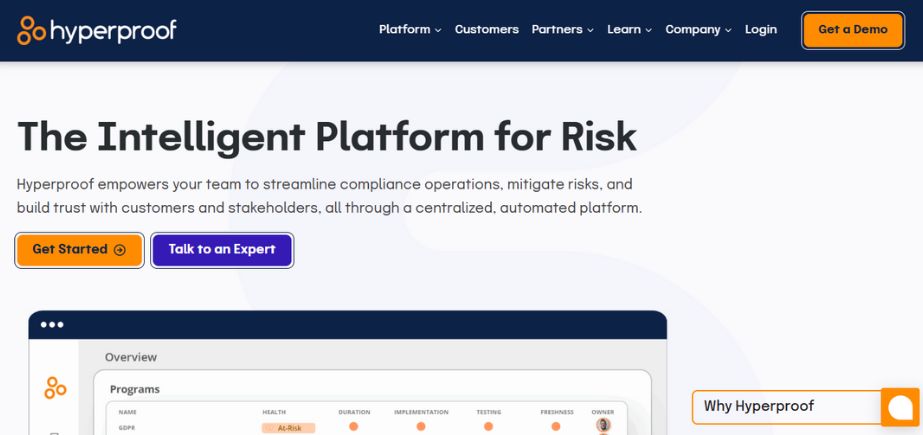Click the IMPLEMENTATION column header
Image resolution: width=923 pixels, height=435 pixels.
click(421, 412)
